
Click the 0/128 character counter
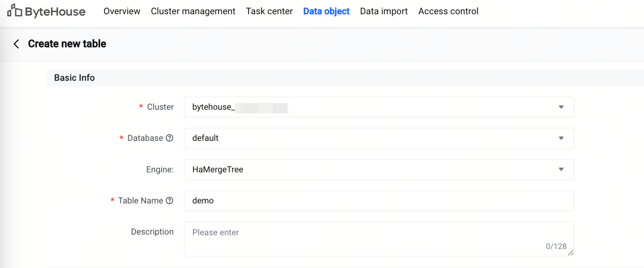pos(556,246)
